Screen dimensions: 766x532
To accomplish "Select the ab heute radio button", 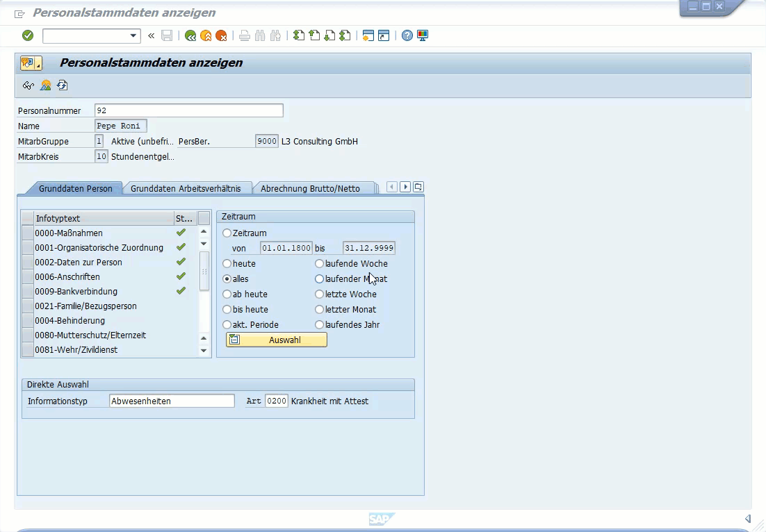I will coord(227,294).
